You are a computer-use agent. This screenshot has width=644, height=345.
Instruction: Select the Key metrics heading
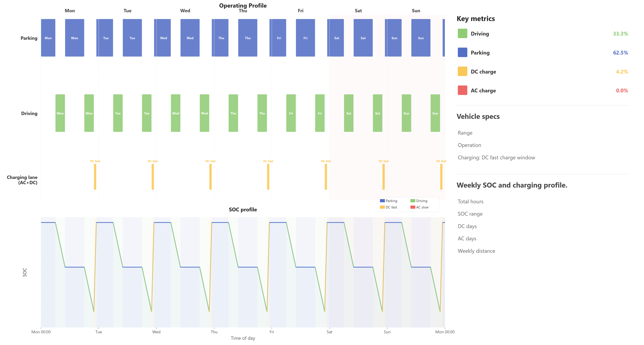476,19
